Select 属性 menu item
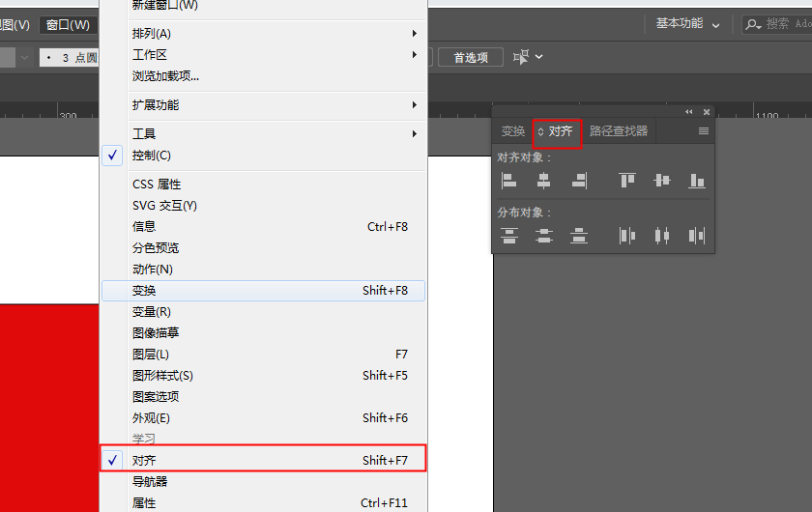 click(263, 502)
